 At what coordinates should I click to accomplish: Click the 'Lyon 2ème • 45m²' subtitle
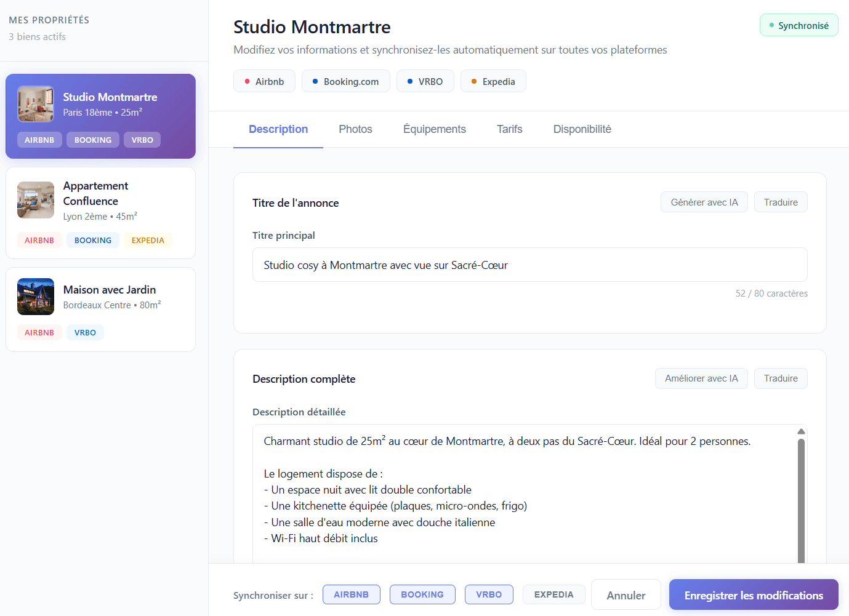100,217
